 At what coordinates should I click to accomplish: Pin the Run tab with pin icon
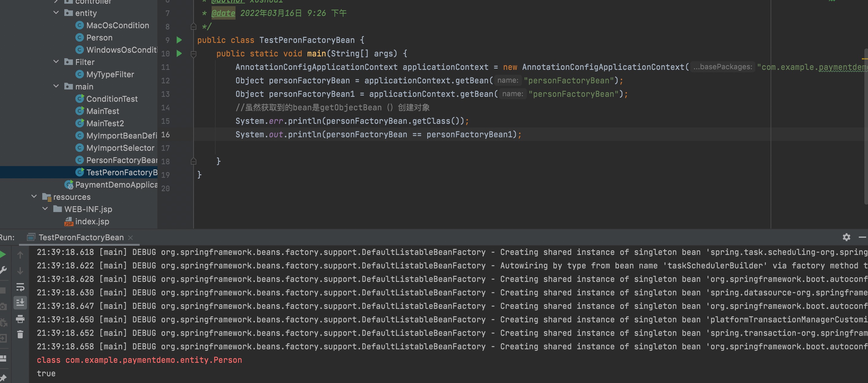[x=3, y=378]
